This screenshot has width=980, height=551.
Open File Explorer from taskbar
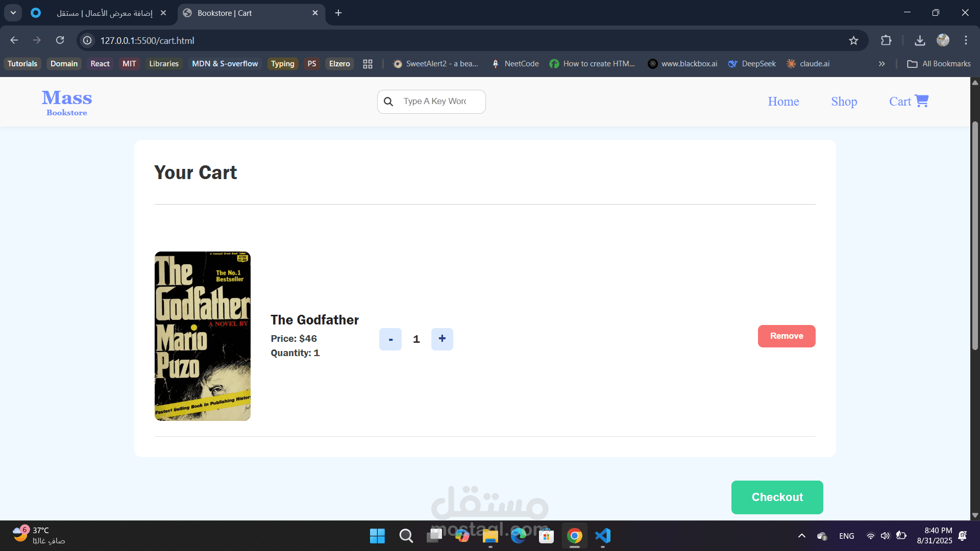pyautogui.click(x=491, y=536)
